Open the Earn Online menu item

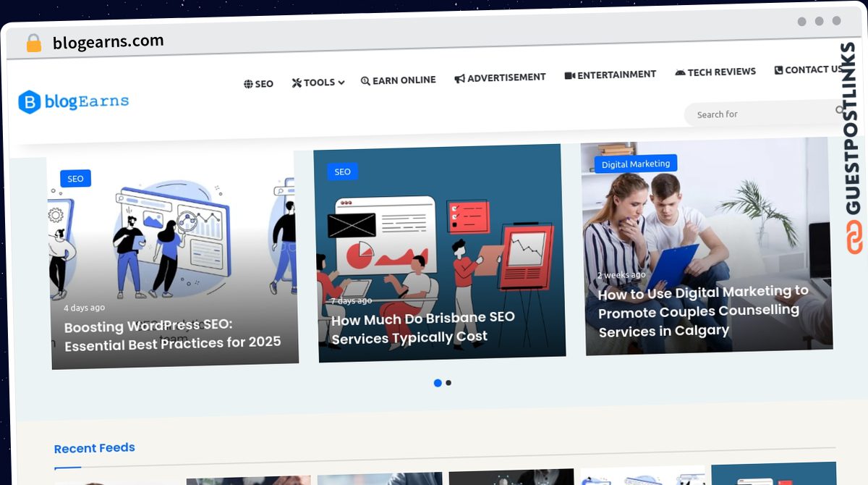tap(399, 80)
